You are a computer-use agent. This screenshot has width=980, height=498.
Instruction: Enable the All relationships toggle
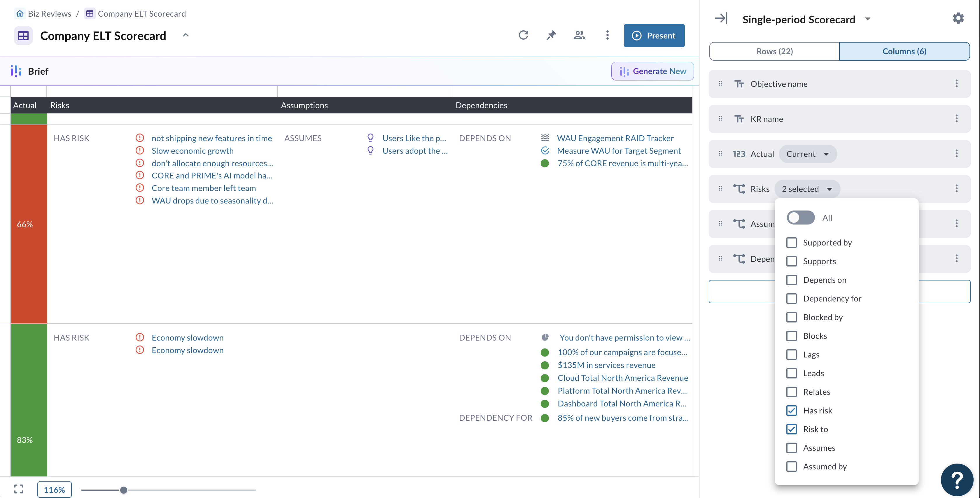(800, 218)
